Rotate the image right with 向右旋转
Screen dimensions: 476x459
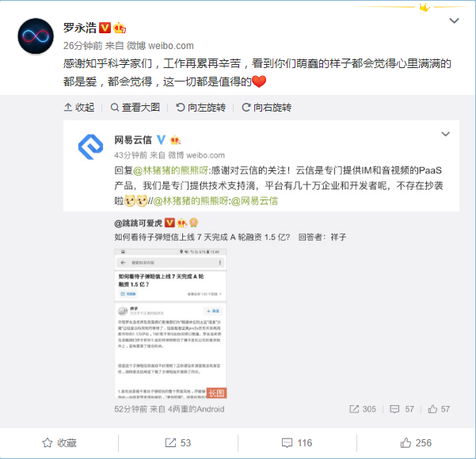pos(267,108)
